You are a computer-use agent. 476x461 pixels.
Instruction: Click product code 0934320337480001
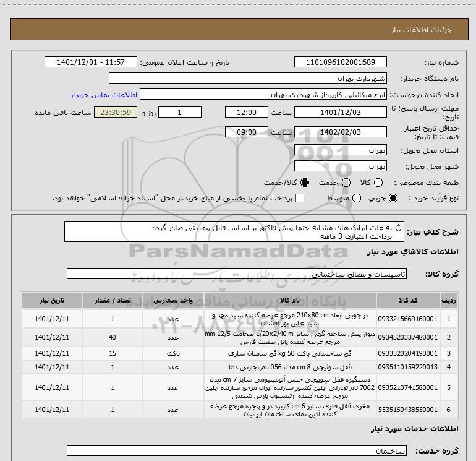tap(408, 337)
